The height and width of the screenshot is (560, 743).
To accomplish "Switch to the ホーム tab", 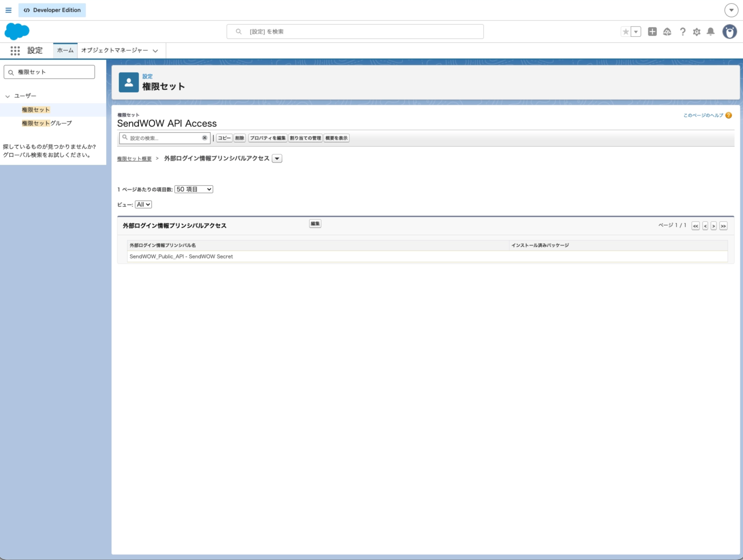I will pyautogui.click(x=65, y=50).
